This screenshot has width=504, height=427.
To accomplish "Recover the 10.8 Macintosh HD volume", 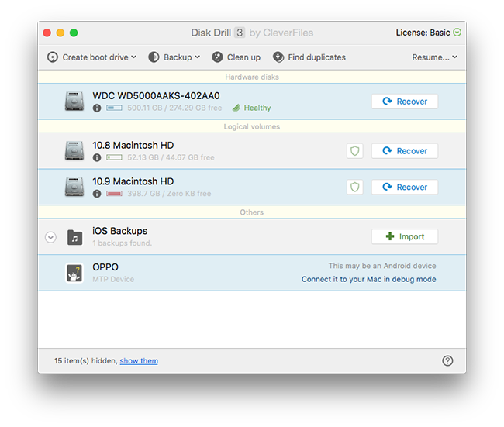I will (x=405, y=151).
